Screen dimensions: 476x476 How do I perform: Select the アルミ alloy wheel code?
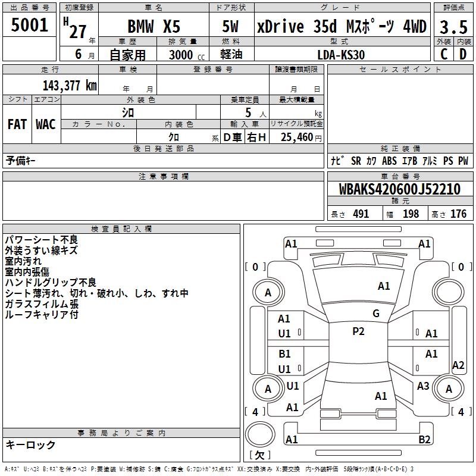pyautogui.click(x=430, y=161)
